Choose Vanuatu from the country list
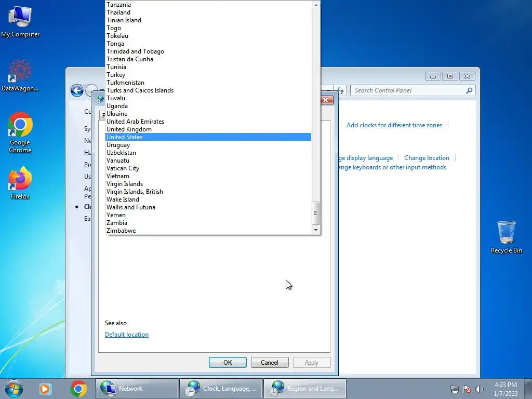Viewport: 532px width, 399px height. [208, 161]
